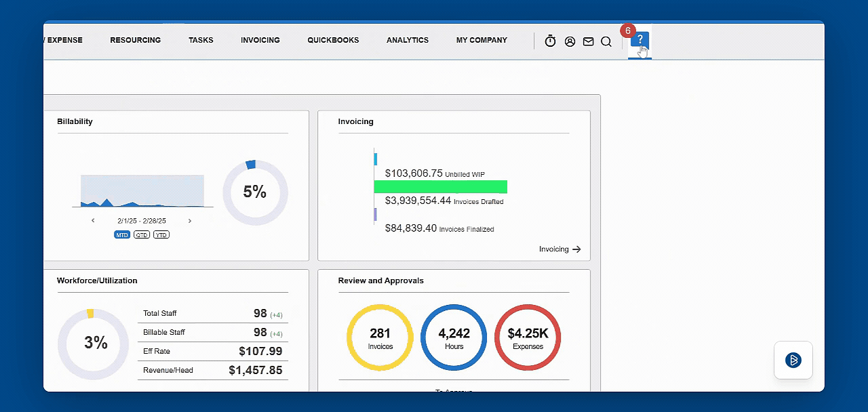Click the search magnifier icon
This screenshot has height=412, width=868.
coord(606,41)
